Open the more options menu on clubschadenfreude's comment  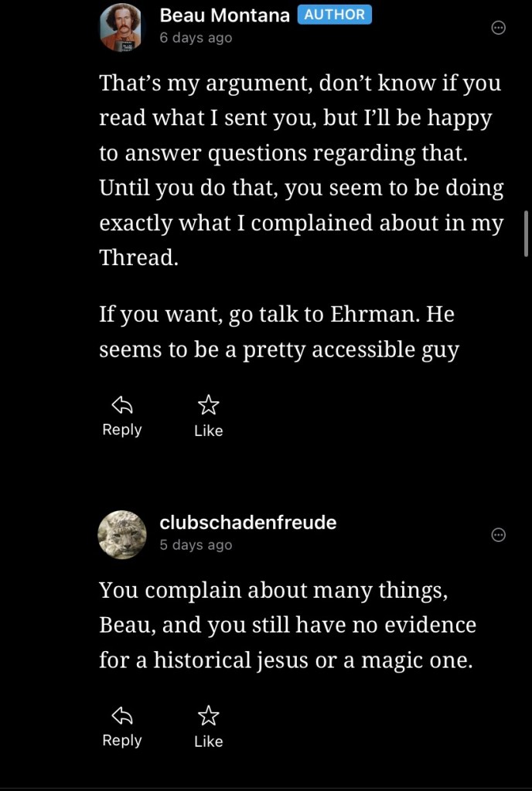[499, 535]
